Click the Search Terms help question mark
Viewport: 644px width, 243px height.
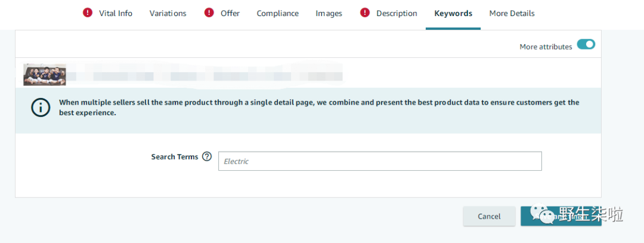point(207,156)
